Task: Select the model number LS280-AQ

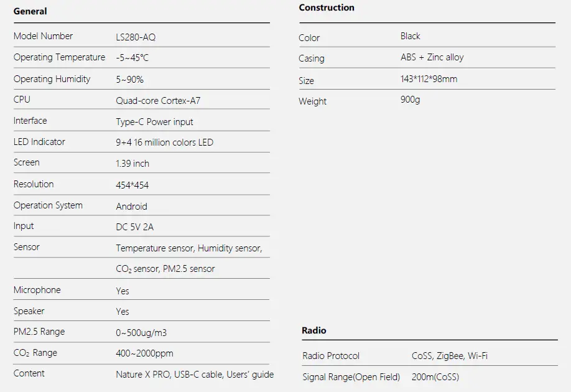Action: click(136, 37)
